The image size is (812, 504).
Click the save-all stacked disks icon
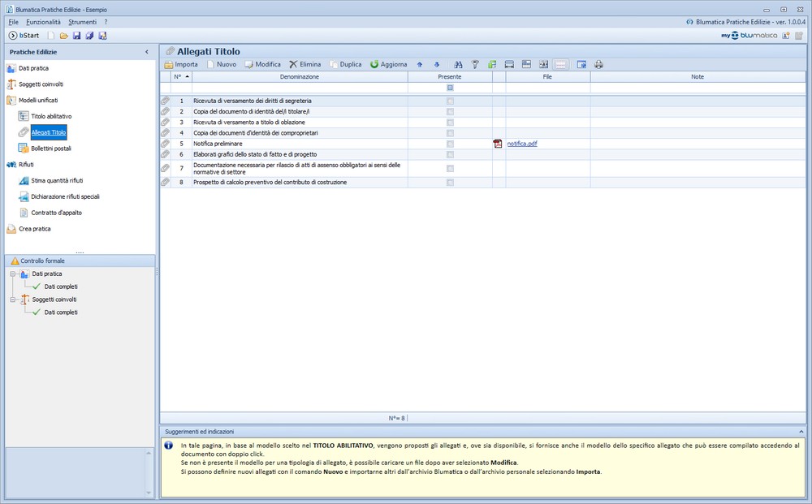[x=89, y=36]
